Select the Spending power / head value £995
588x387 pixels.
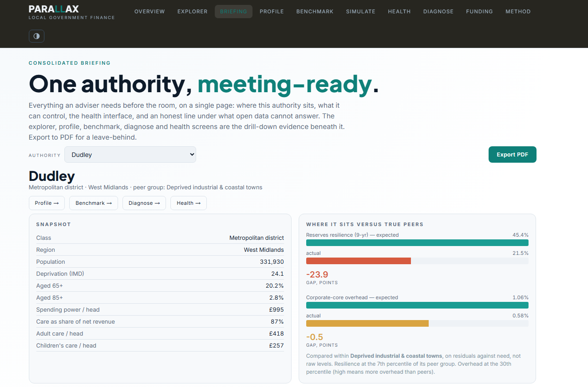276,309
